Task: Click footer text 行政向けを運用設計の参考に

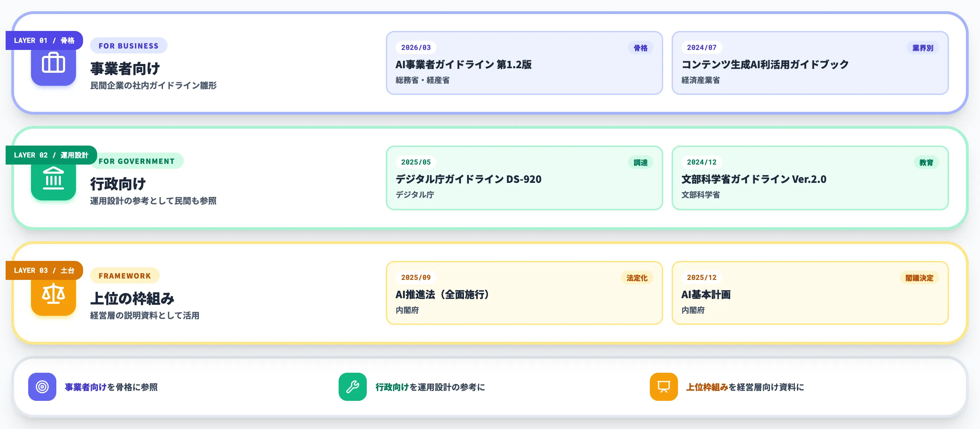Action: point(430,387)
